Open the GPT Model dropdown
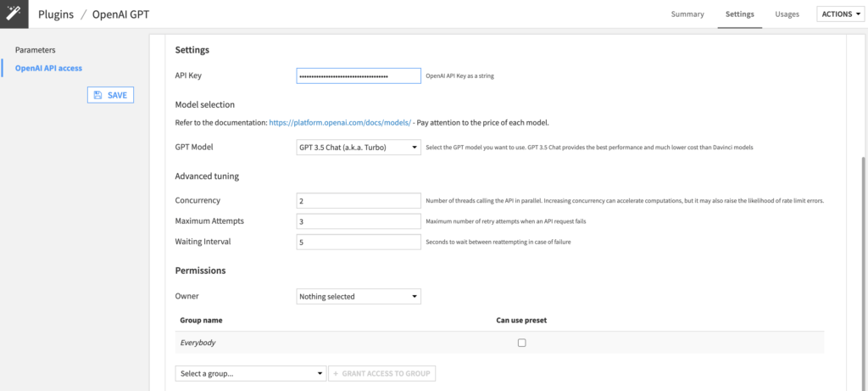Viewport: 868px width, 391px height. 359,148
